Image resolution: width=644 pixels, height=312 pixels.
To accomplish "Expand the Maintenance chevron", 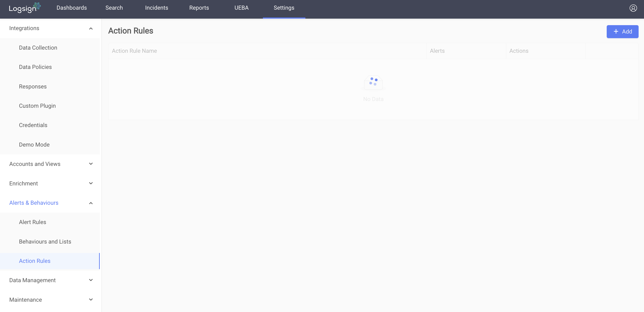I will (x=91, y=299).
